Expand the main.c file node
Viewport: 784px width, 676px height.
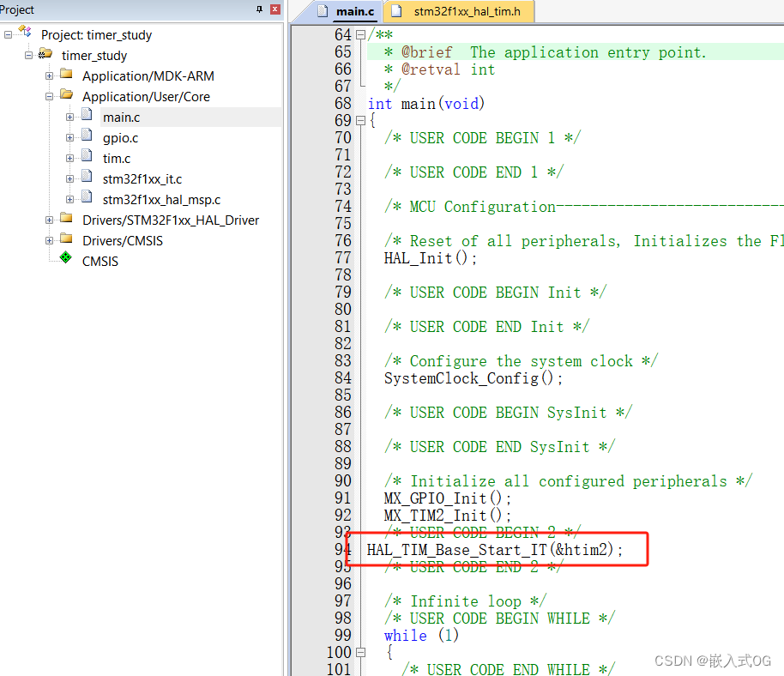69,117
